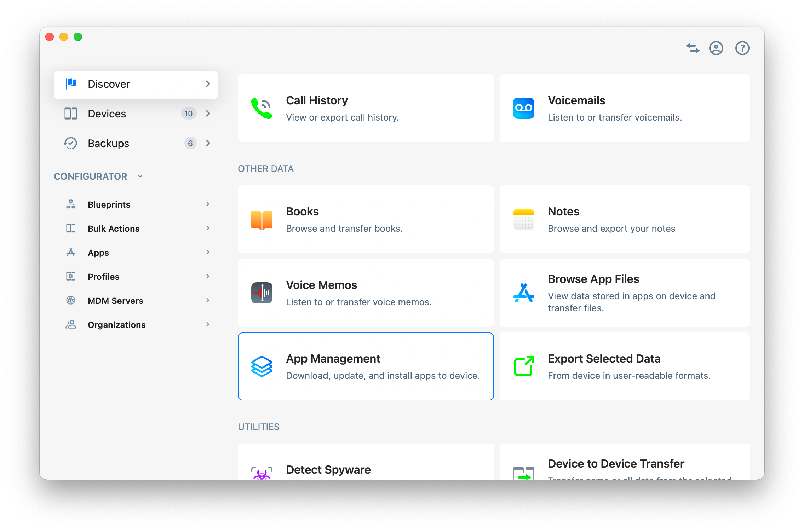The width and height of the screenshot is (804, 532).
Task: Click the Organizations people icon
Action: coord(71,324)
